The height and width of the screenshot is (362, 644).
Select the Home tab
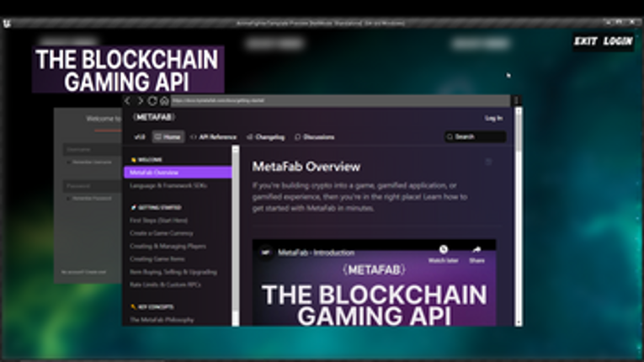(168, 137)
